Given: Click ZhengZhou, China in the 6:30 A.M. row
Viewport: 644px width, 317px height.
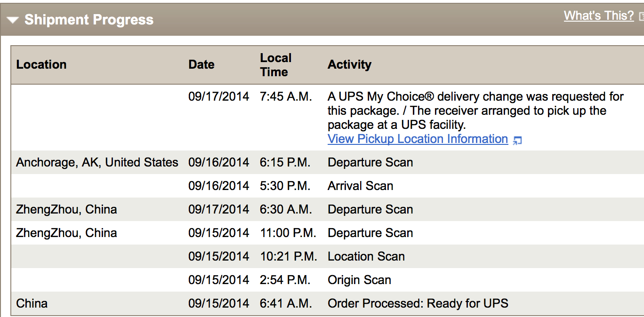Looking at the screenshot, I should point(66,210).
